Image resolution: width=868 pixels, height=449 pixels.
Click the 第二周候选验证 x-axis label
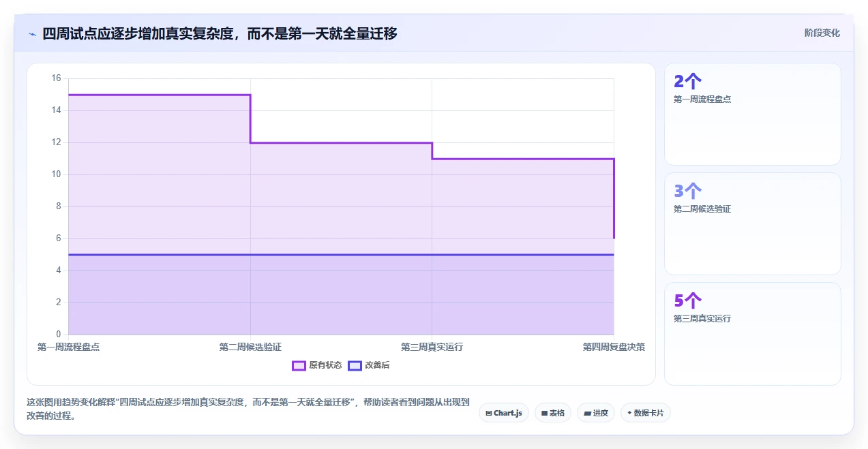pyautogui.click(x=250, y=347)
